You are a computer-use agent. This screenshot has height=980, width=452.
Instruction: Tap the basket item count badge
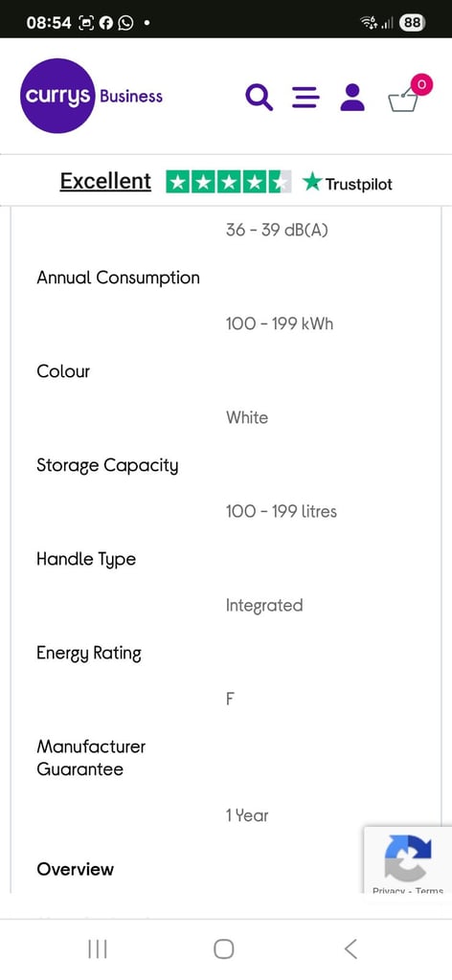coord(421,84)
